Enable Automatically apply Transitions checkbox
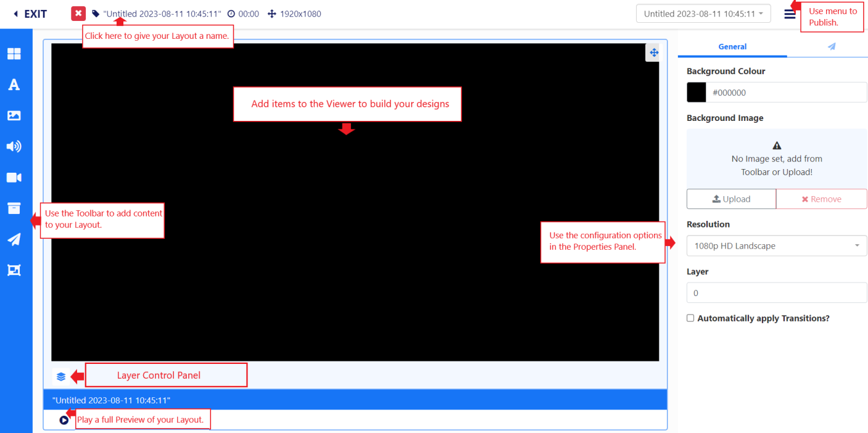 click(690, 318)
